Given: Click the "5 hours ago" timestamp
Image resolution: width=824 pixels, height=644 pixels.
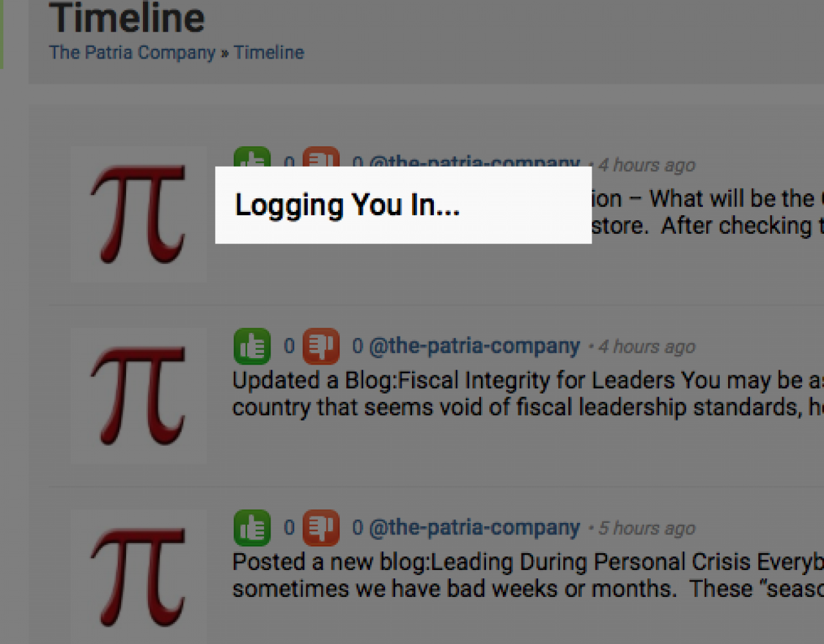Looking at the screenshot, I should 646,529.
